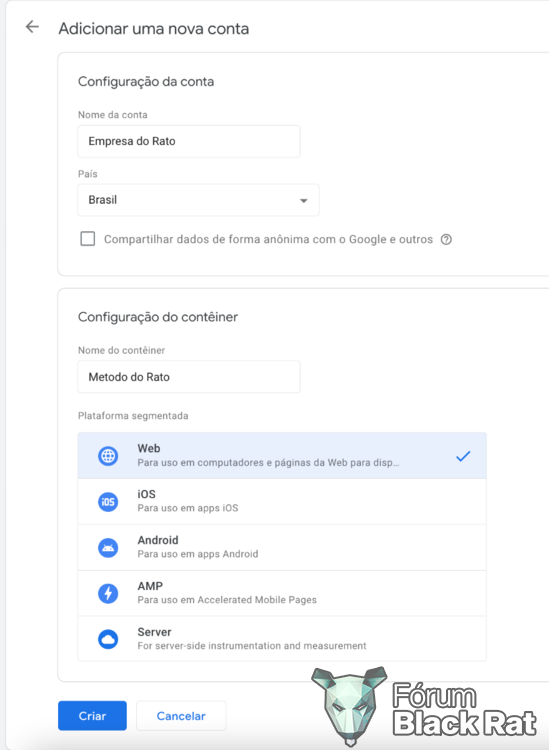
Task: Choose the iOS platform option
Action: (282, 502)
